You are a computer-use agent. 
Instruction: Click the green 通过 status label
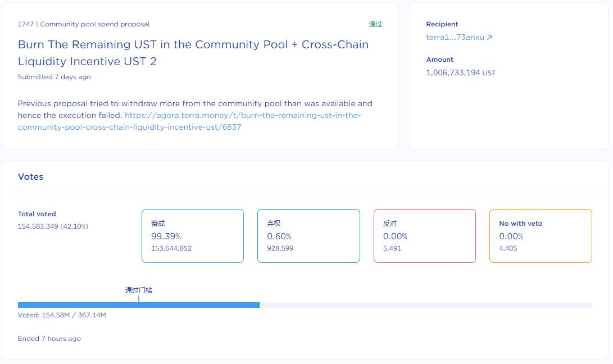[x=375, y=24]
